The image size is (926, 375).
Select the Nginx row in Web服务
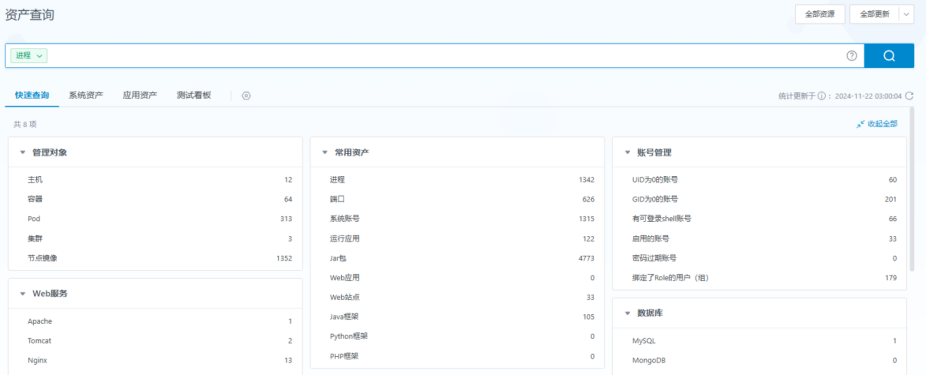[x=155, y=360]
